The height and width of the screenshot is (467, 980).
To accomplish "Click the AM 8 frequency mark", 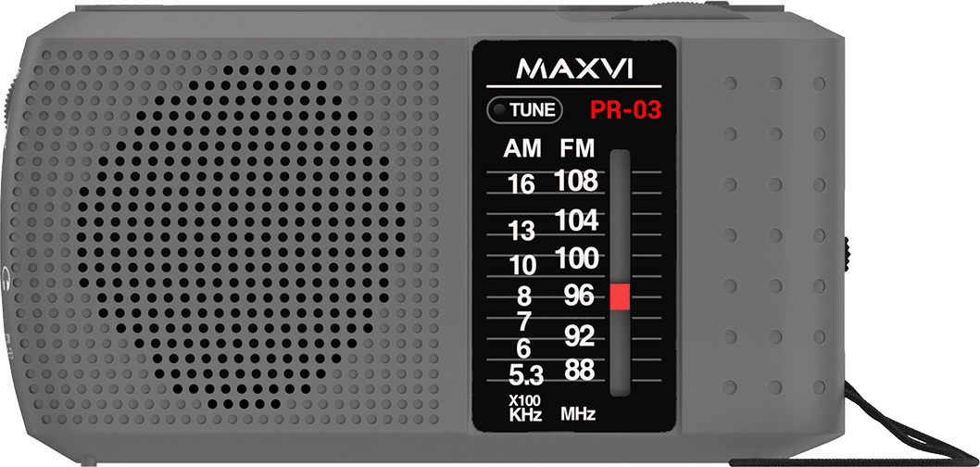I will pyautogui.click(x=524, y=295).
